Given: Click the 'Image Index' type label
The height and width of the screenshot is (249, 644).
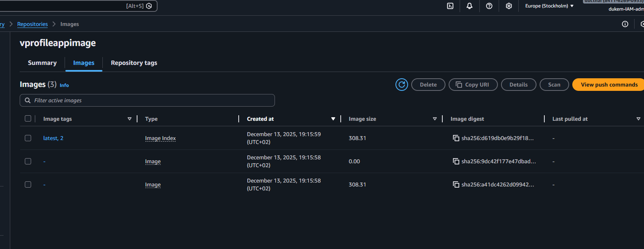Looking at the screenshot, I should pyautogui.click(x=160, y=138).
